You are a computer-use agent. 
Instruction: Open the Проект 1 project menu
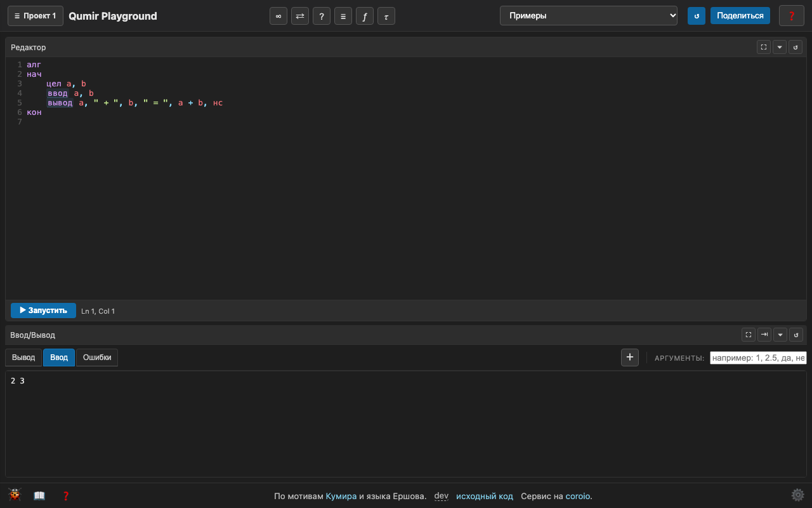click(36, 16)
